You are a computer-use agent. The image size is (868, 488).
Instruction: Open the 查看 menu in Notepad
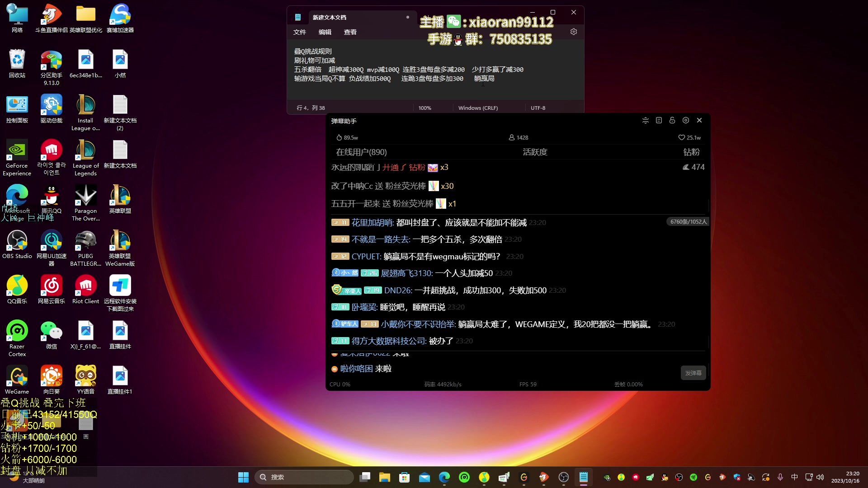click(350, 32)
